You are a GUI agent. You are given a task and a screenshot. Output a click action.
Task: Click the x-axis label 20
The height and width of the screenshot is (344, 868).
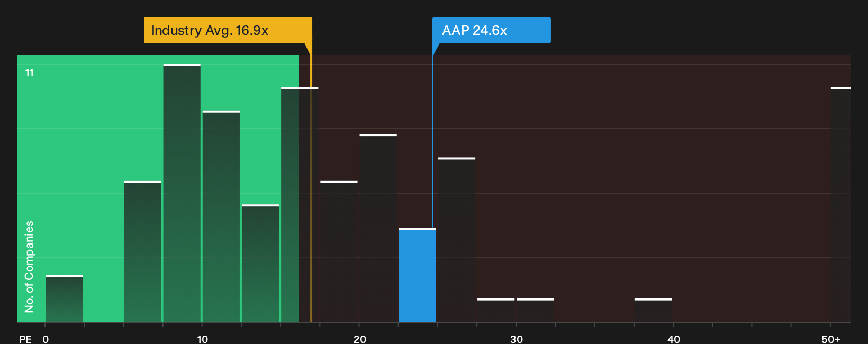pyautogui.click(x=359, y=339)
